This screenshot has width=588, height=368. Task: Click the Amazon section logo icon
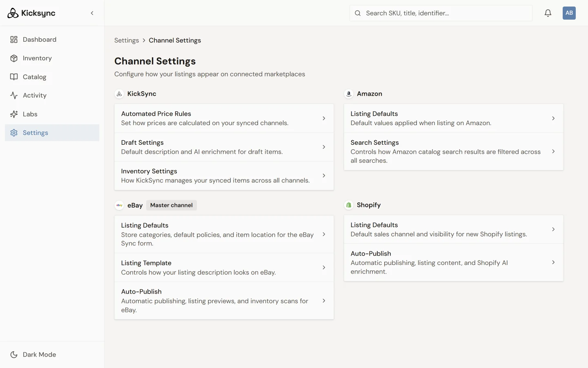(349, 94)
